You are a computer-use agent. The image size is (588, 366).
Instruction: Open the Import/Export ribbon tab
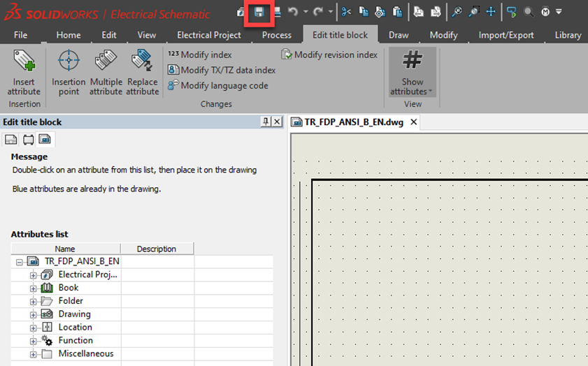point(506,35)
